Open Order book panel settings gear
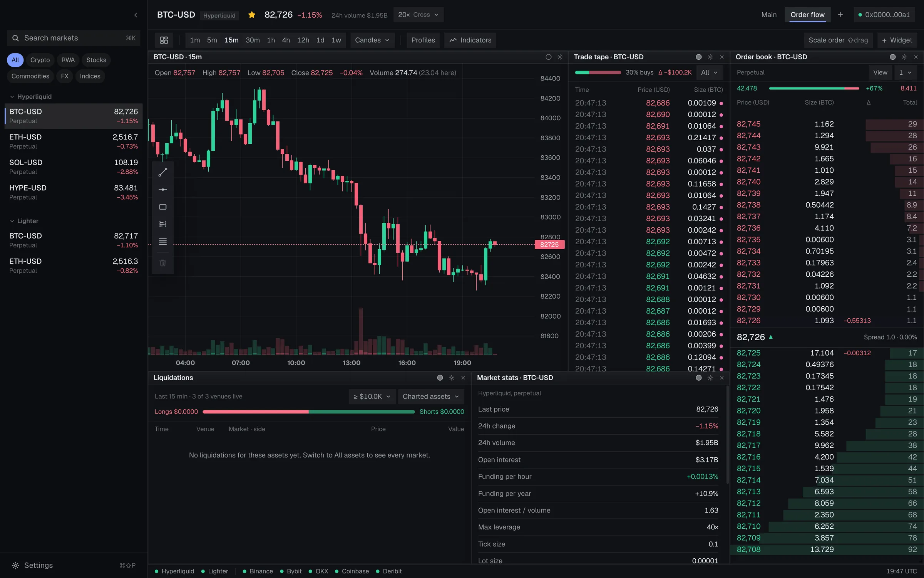924x578 pixels. click(904, 57)
